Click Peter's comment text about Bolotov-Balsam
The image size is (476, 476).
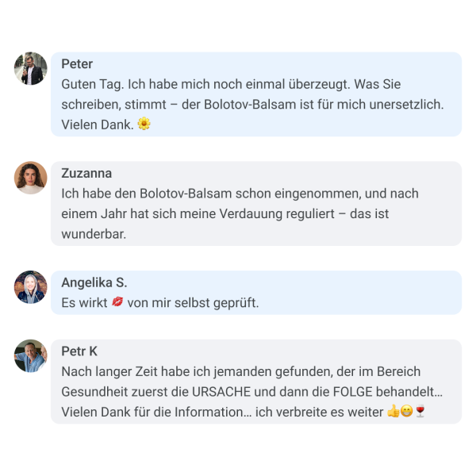click(252, 105)
